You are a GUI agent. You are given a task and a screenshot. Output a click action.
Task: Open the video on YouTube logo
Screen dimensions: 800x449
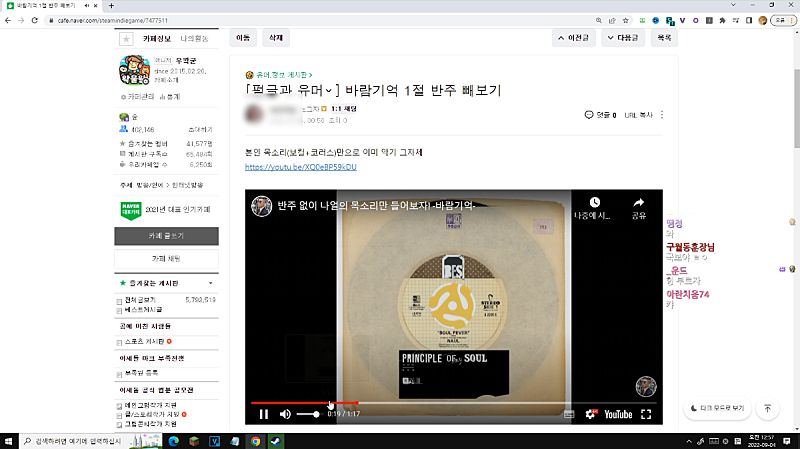click(618, 414)
